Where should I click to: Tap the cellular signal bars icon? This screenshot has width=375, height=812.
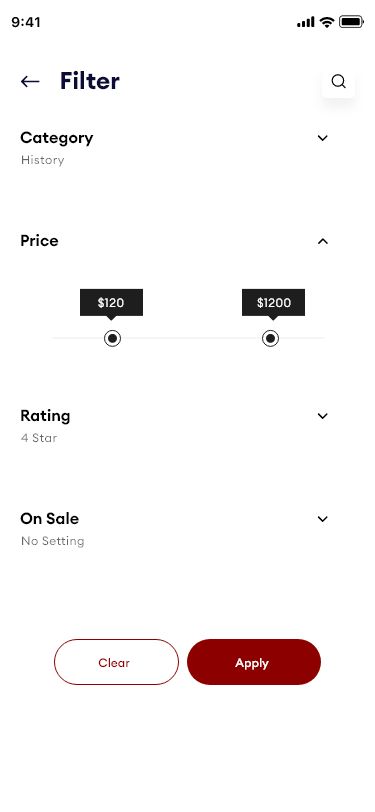(306, 22)
